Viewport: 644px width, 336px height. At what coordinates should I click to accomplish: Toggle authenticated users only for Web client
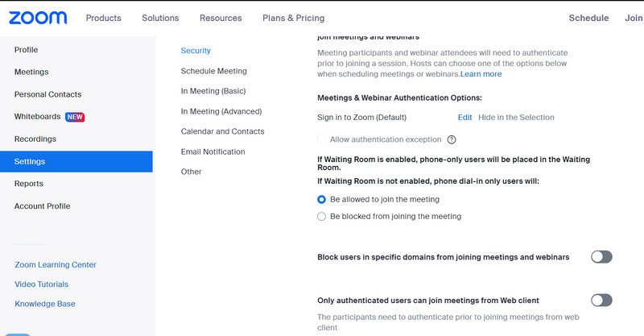[x=601, y=301]
